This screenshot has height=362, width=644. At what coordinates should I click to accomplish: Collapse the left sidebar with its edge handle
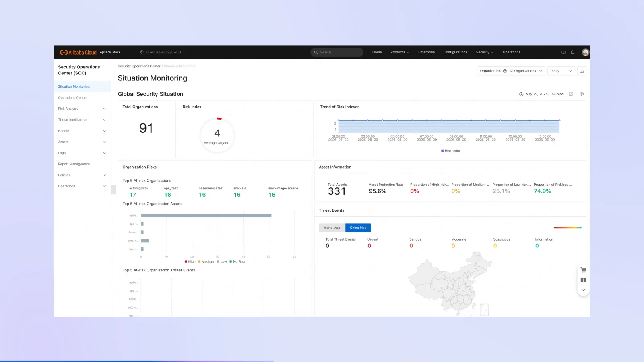[114, 189]
